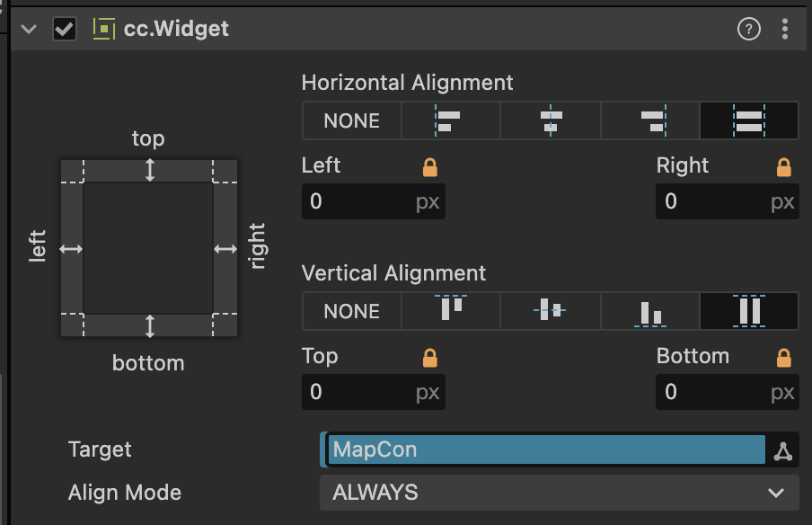This screenshot has height=525, width=812.
Task: Select horizontal stretch alignment icon
Action: click(x=748, y=120)
